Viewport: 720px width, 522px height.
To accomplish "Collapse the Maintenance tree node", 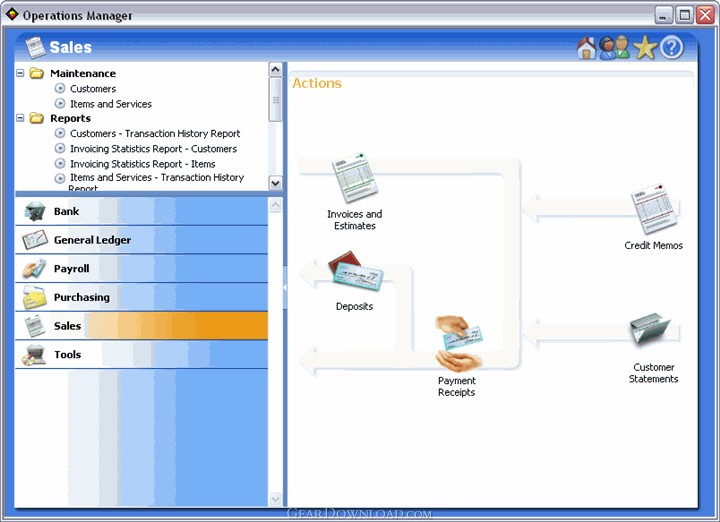I will [x=20, y=73].
